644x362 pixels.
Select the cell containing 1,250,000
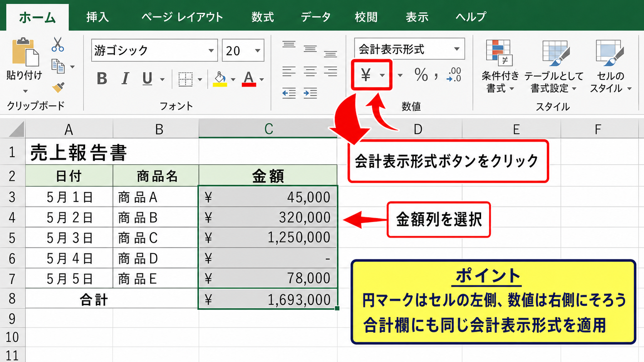(268, 237)
